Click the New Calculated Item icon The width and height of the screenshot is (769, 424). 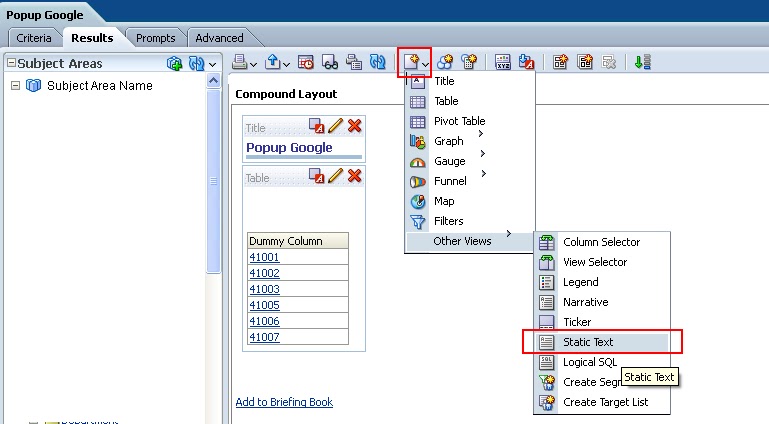[x=469, y=62]
